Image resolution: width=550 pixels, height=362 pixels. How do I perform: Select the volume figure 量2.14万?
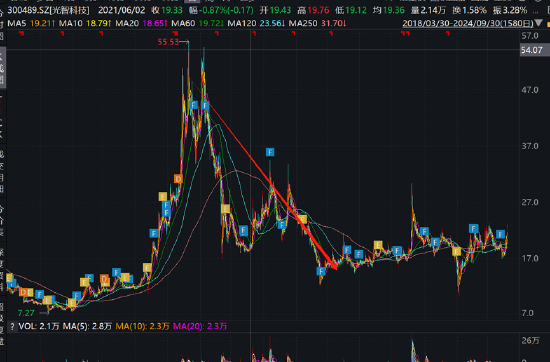428,10
